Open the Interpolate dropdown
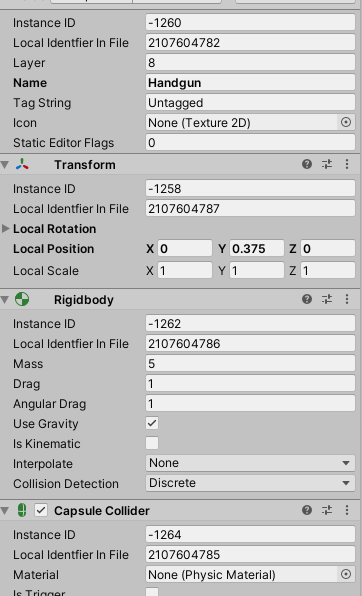 pyautogui.click(x=250, y=463)
